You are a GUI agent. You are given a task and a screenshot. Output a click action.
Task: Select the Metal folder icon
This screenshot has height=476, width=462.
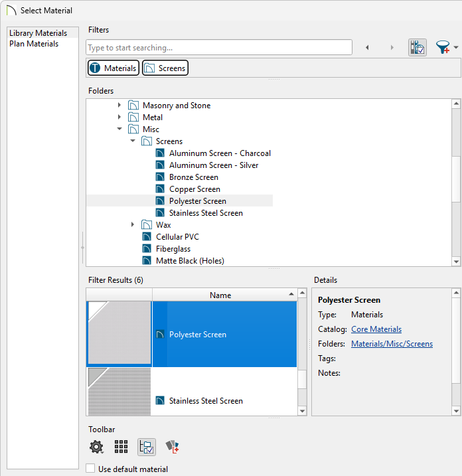133,118
